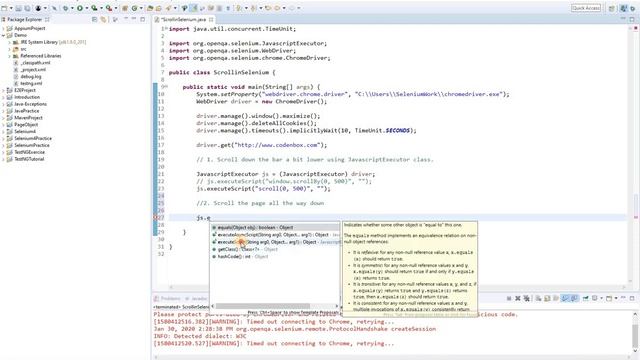Toggle the Word Wrap console button
Screen dimensions: 640x360
pyautogui.click(x=556, y=298)
